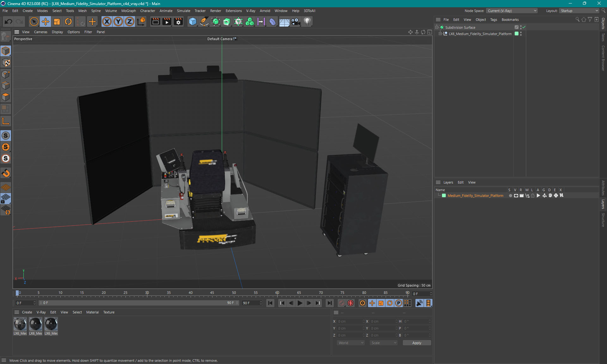Image resolution: width=607 pixels, height=364 pixels.
Task: Open the Deformer (bend) objects icon
Action: [273, 21]
